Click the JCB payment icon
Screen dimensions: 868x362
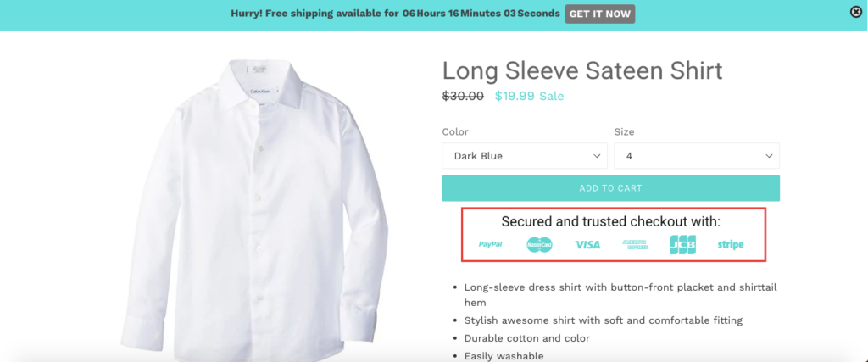pyautogui.click(x=682, y=244)
